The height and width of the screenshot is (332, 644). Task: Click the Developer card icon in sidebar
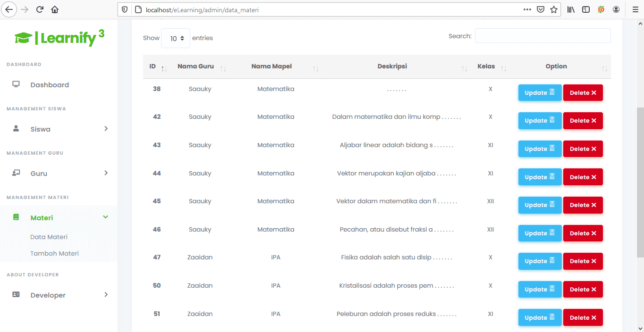click(16, 294)
